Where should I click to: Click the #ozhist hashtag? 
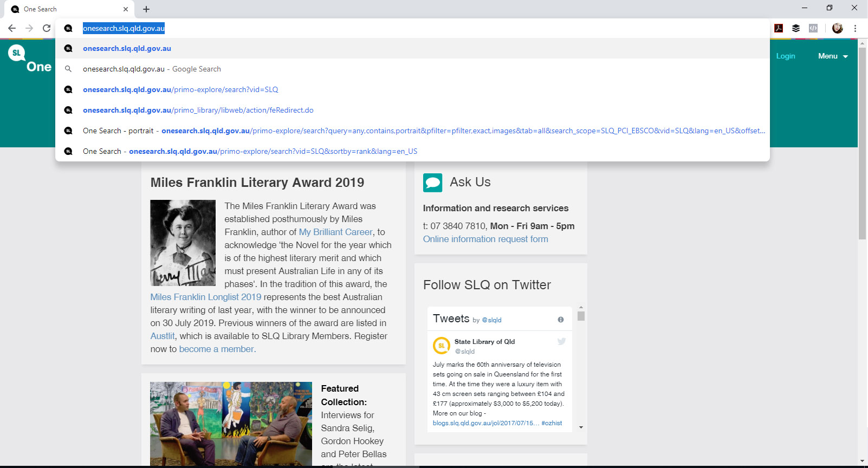point(552,423)
